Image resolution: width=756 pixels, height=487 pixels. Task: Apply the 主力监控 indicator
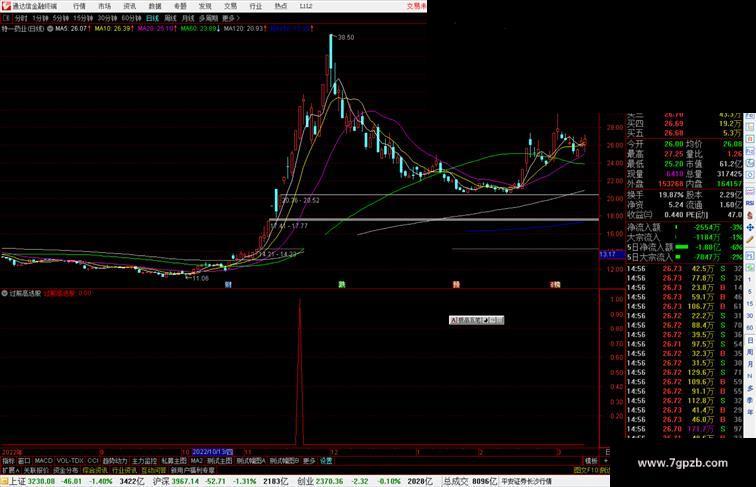144,461
